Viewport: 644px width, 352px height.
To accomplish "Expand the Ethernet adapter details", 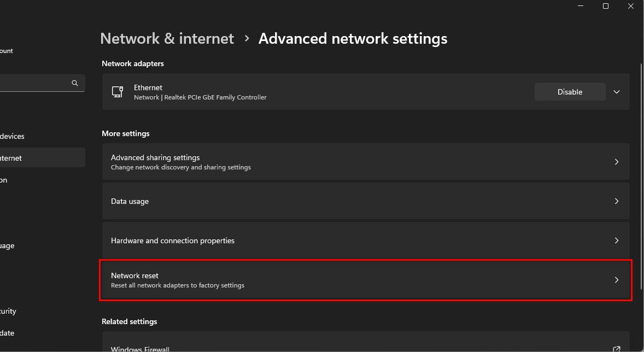I will tap(617, 92).
